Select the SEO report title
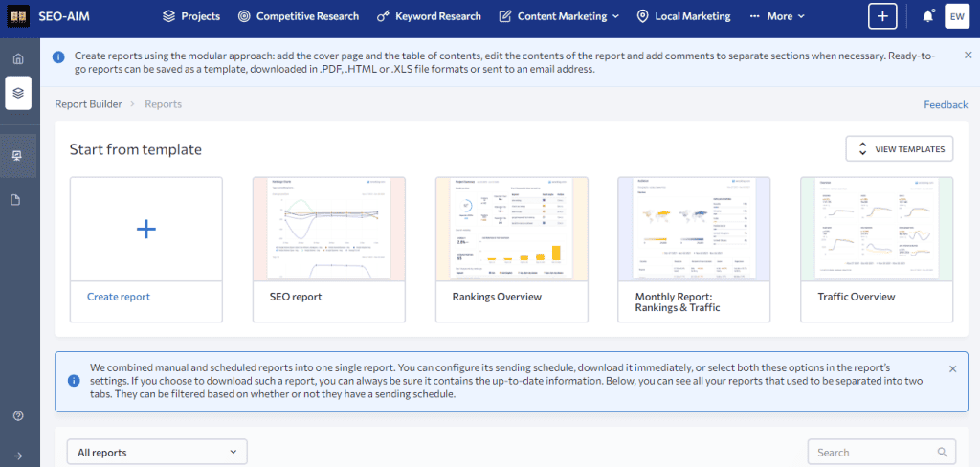Viewport: 980px width, 467px height. click(296, 297)
